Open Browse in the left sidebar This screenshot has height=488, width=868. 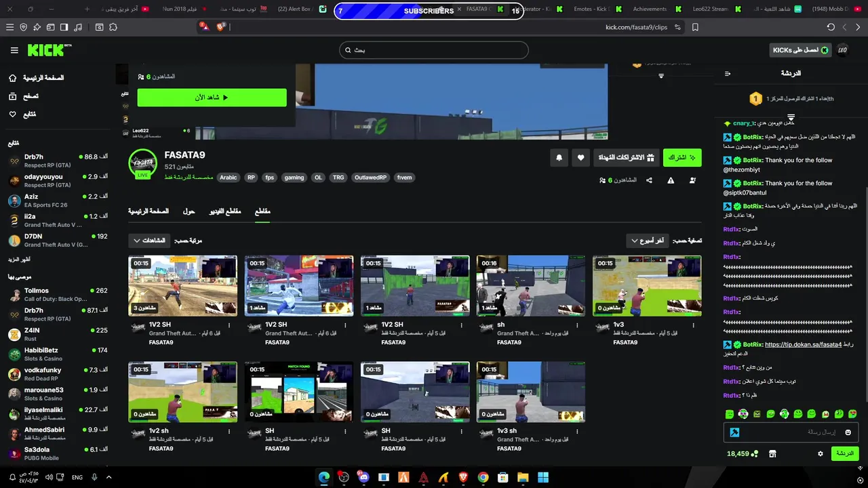[x=24, y=96]
